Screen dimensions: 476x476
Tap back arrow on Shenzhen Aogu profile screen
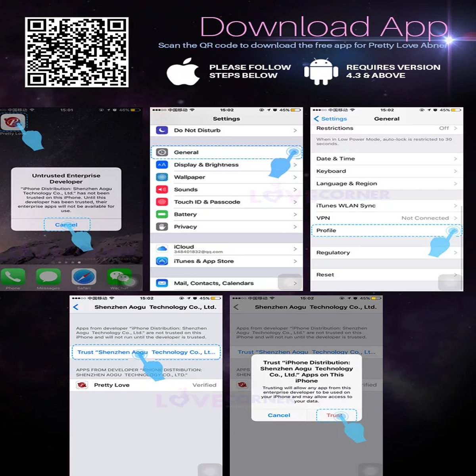[76, 307]
